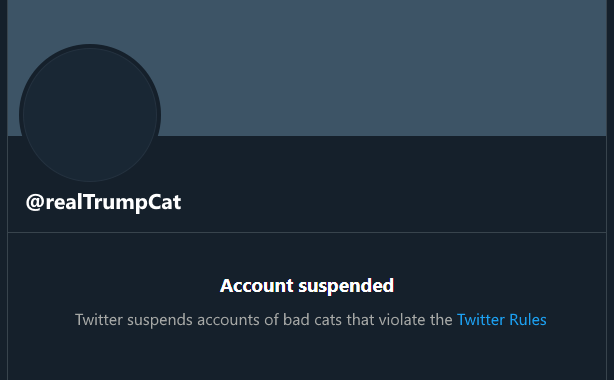Open the Twitter Rules link
This screenshot has width=614, height=380.
(x=502, y=320)
